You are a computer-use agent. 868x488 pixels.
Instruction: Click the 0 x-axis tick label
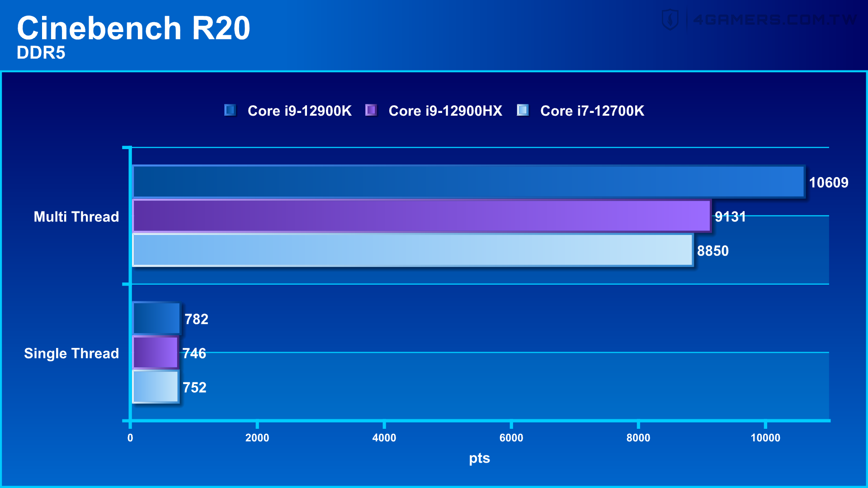click(130, 438)
